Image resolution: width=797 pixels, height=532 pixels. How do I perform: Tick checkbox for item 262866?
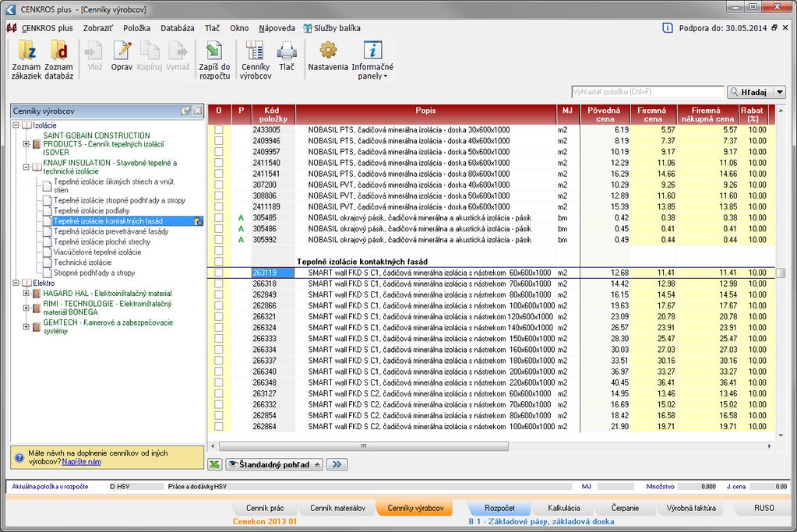click(x=219, y=305)
